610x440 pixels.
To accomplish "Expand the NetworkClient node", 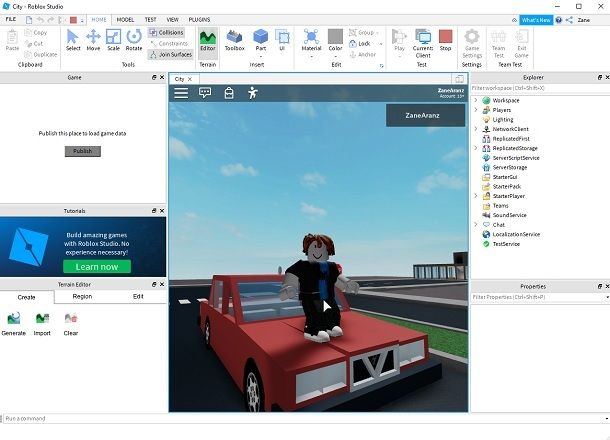I will tap(475, 129).
